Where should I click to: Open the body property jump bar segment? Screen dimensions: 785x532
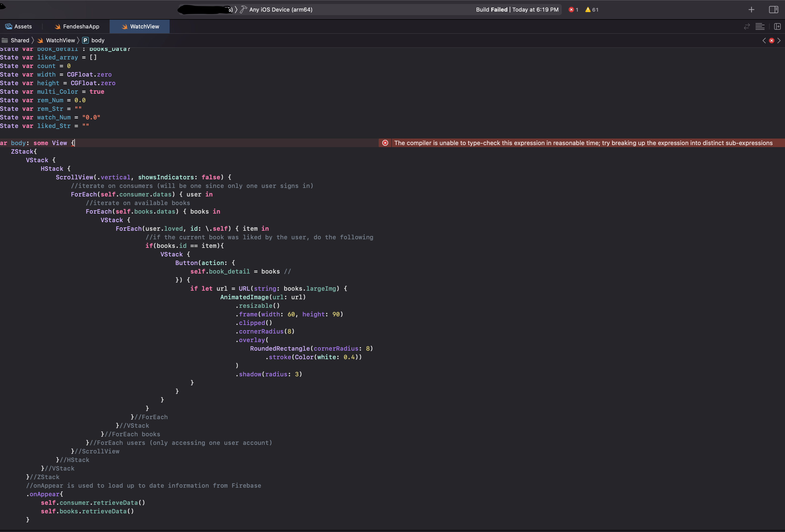(93, 41)
